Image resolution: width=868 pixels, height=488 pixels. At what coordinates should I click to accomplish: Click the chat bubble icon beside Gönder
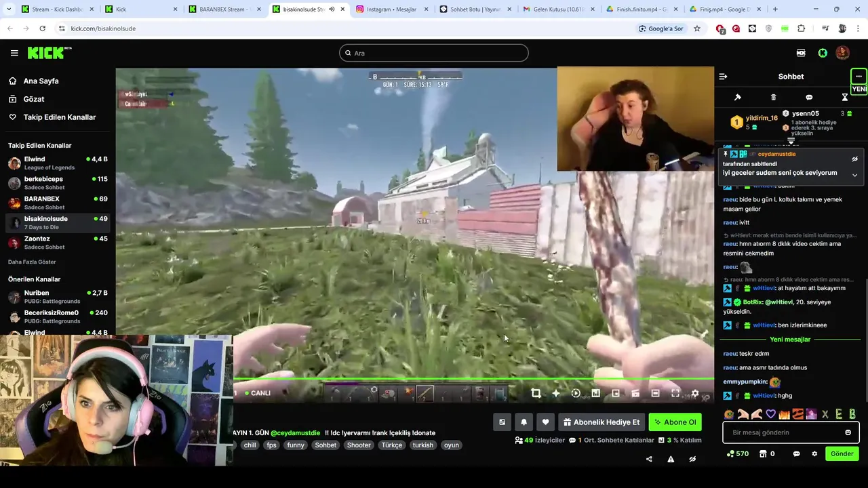click(x=796, y=454)
